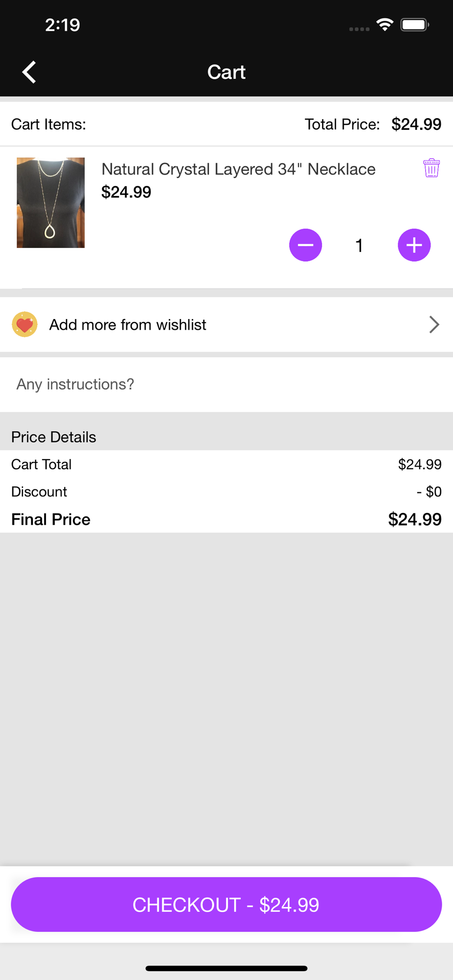Tap the home indicator bar

pos(226,968)
